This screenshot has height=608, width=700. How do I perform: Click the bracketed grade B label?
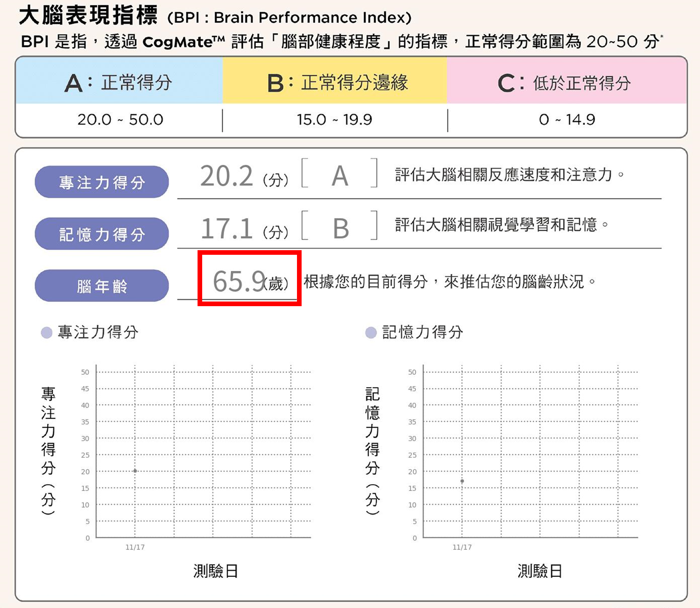pos(340,228)
